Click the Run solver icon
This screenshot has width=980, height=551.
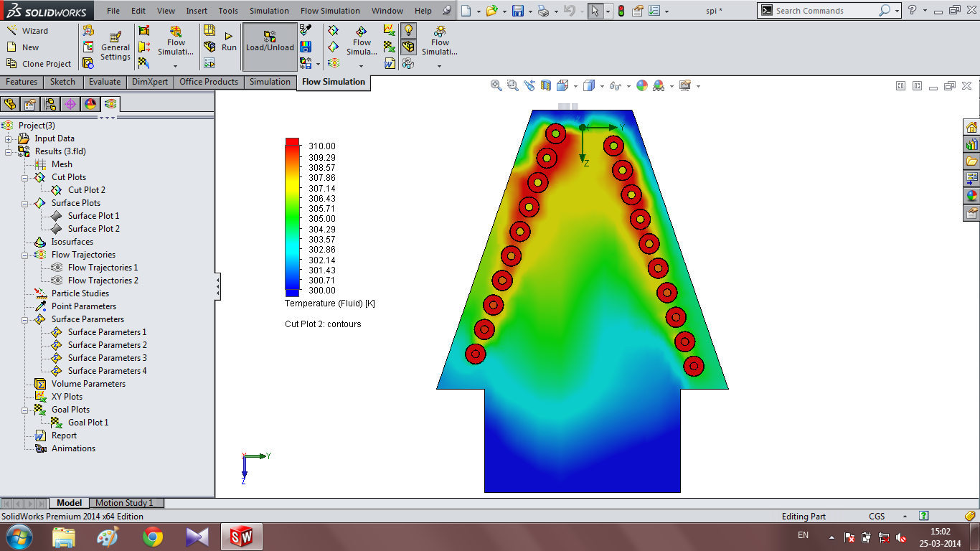pyautogui.click(x=229, y=42)
